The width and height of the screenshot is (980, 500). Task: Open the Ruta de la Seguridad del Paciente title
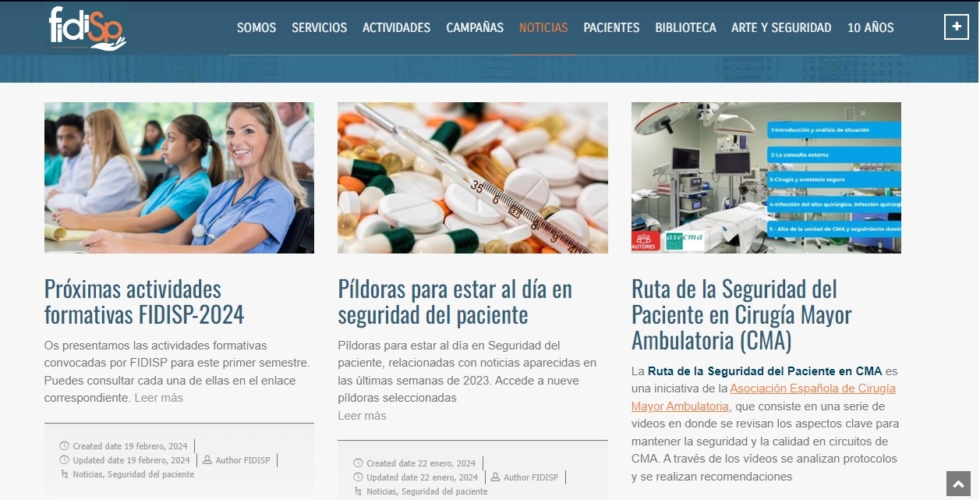[x=741, y=315]
